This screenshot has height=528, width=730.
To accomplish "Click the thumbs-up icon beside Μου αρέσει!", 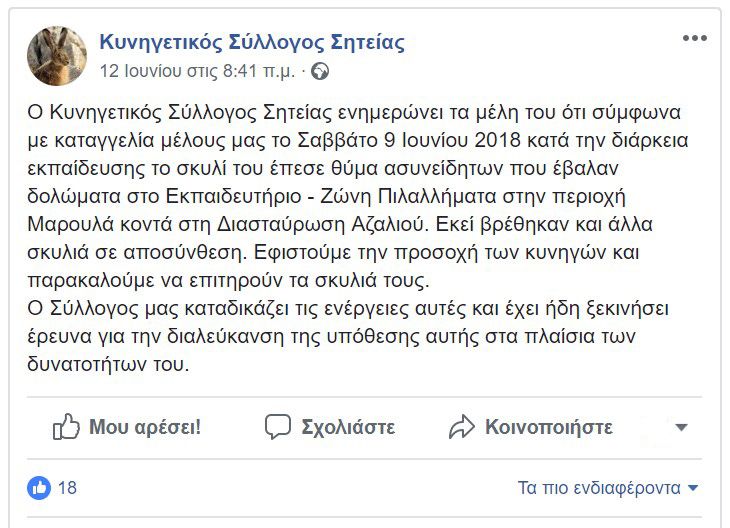I will [66, 427].
